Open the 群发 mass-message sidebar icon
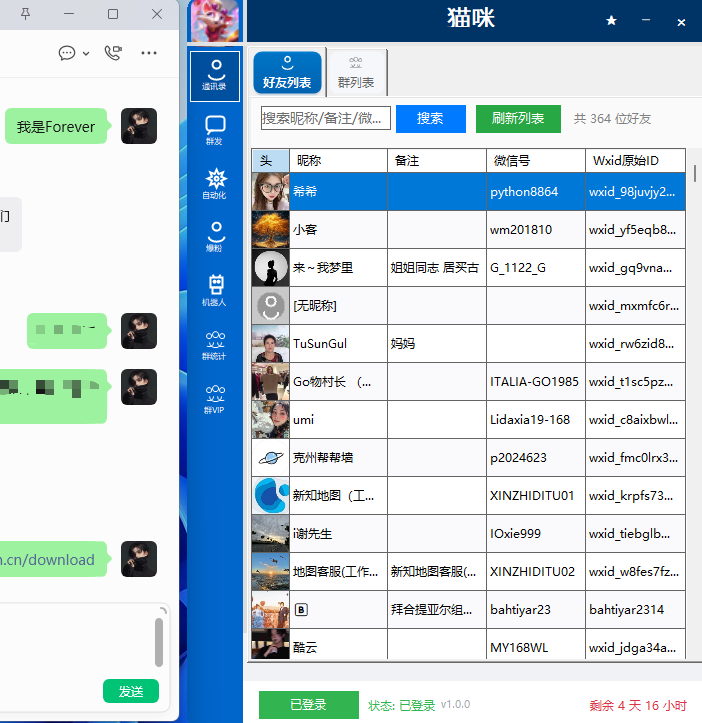 [x=214, y=130]
